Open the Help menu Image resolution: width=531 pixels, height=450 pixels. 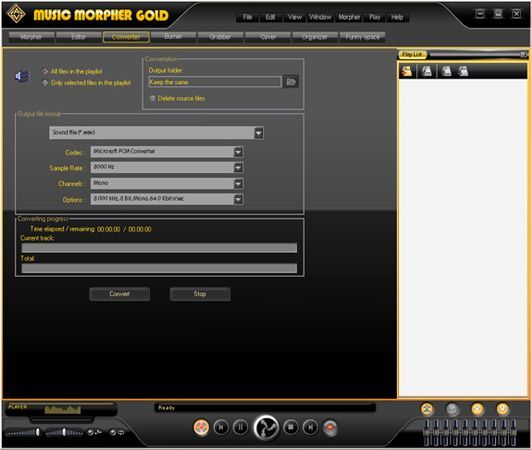tap(397, 17)
